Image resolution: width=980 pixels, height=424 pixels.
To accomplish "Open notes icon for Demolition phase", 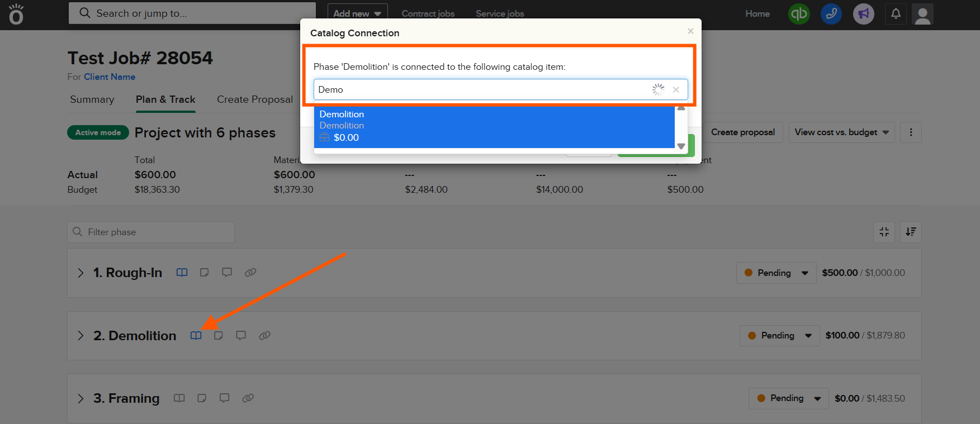I will tap(219, 336).
